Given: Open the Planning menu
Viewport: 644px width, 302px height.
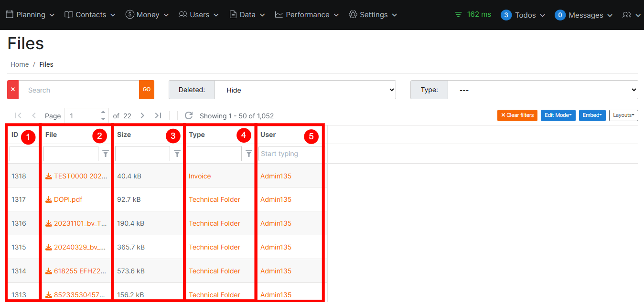Looking at the screenshot, I should click(30, 15).
